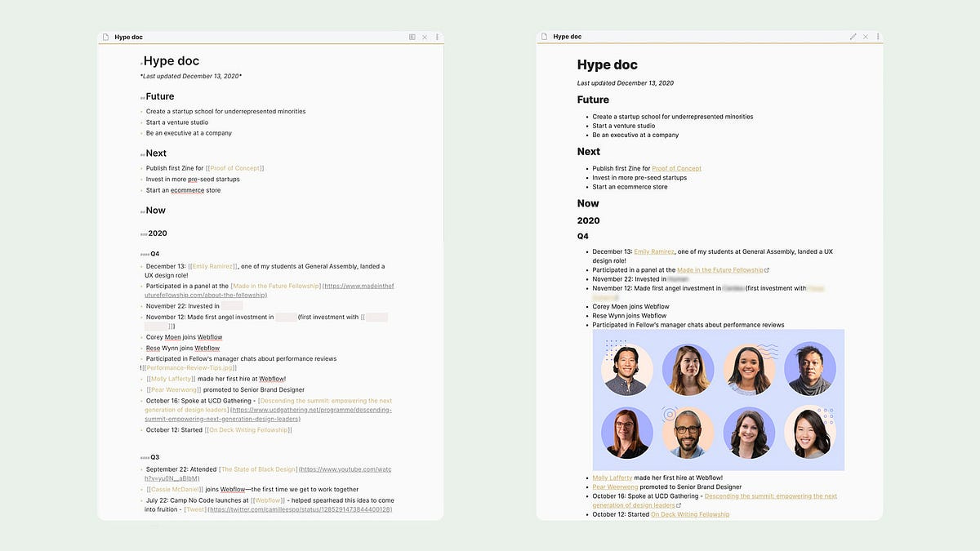
Task: Click [Made in the Future Fellowship] in left editor
Action: coord(276,287)
